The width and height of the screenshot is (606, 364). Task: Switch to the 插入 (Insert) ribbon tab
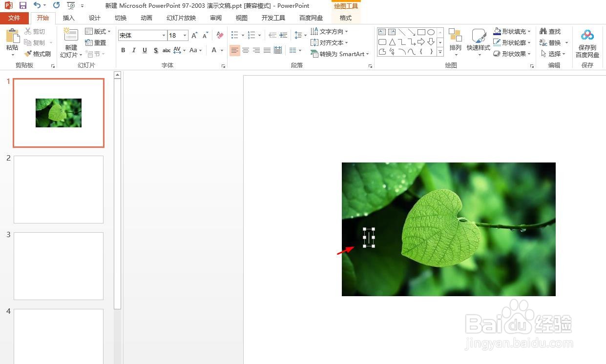pyautogui.click(x=68, y=18)
